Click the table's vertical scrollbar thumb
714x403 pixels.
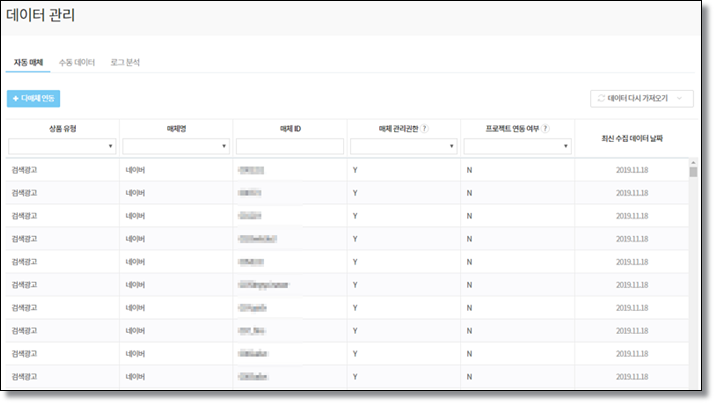[693, 172]
